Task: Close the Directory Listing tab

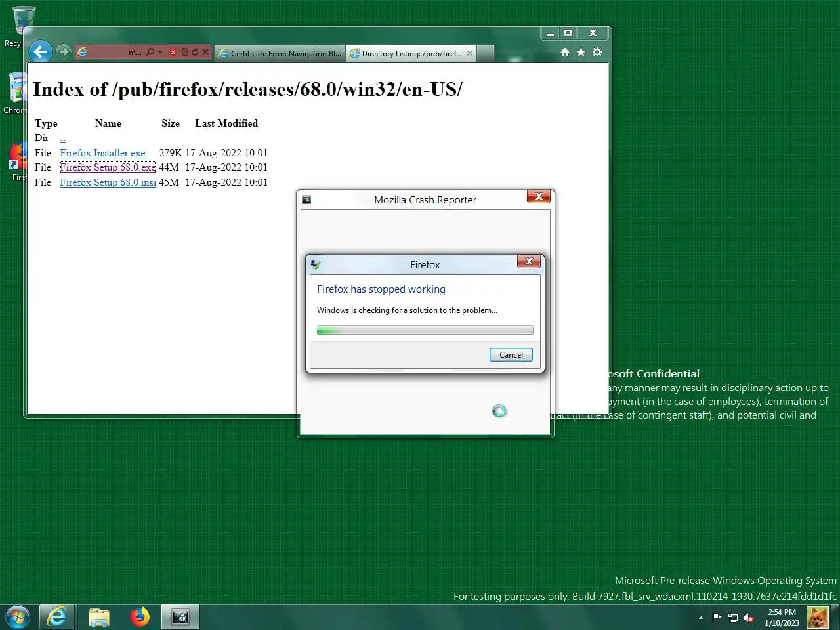Action: 470,53
